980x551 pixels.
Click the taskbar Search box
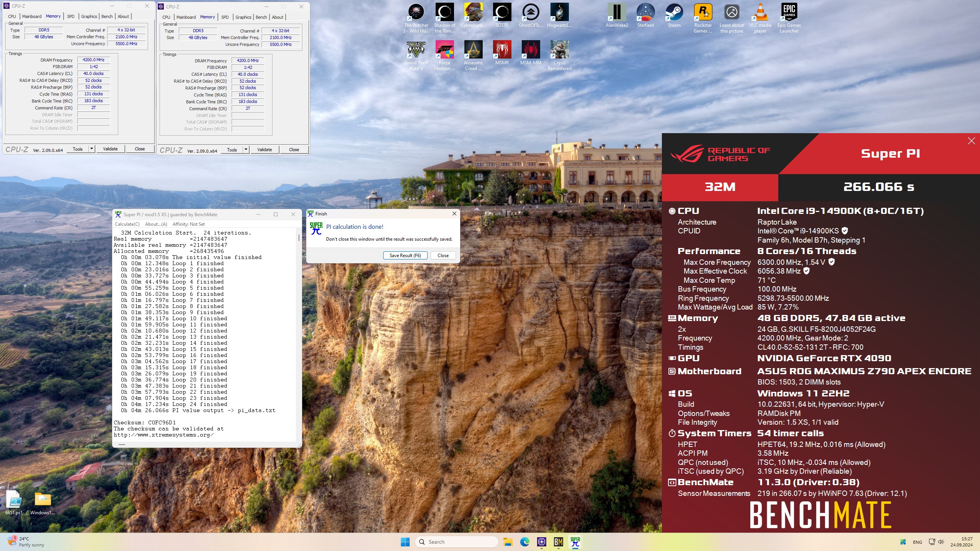tap(456, 542)
